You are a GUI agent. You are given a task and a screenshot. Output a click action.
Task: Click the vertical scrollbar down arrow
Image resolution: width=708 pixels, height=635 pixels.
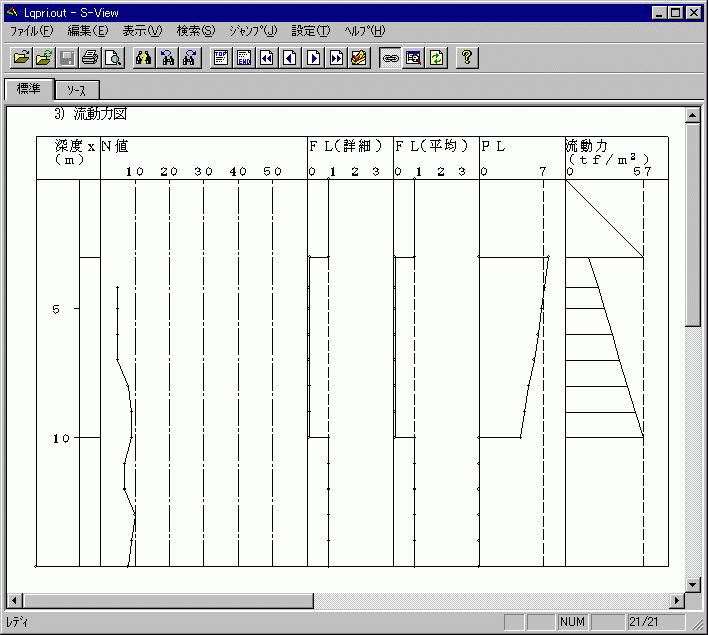(x=692, y=584)
